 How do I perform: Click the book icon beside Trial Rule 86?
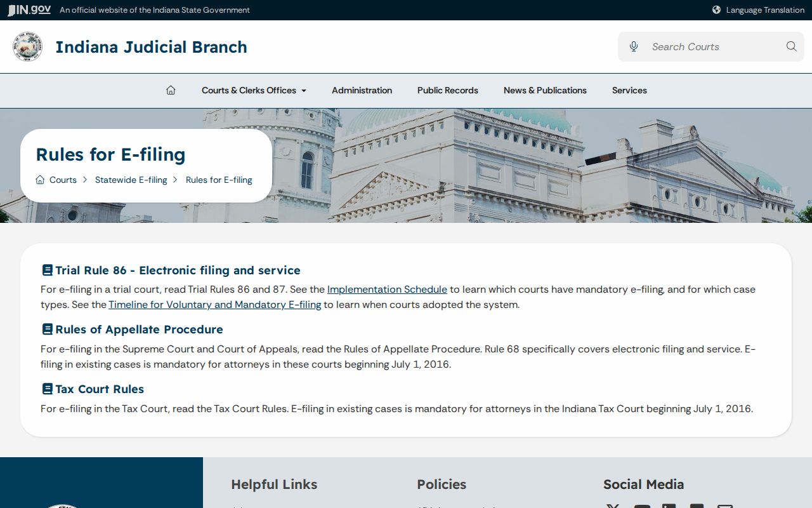[47, 270]
